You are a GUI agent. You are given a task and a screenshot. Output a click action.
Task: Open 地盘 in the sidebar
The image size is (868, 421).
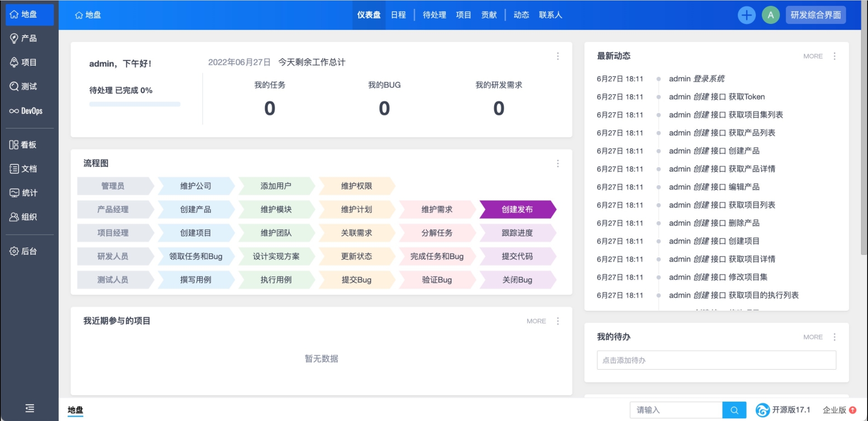coord(29,14)
